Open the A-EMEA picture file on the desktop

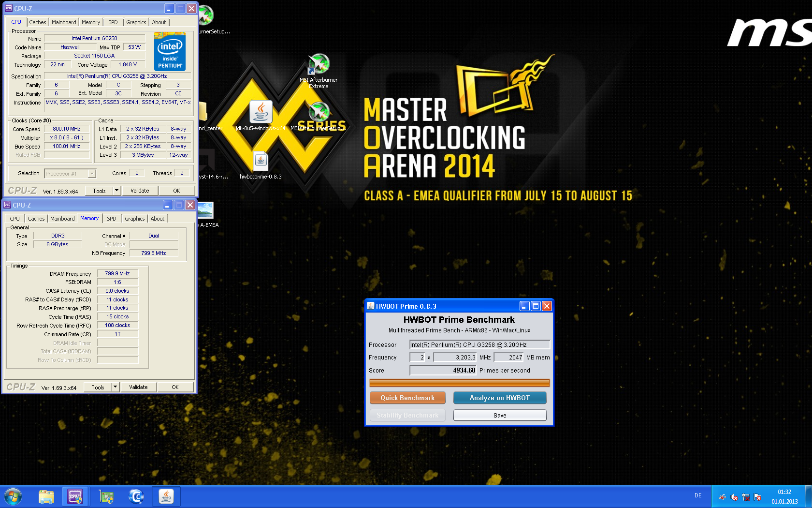205,215
